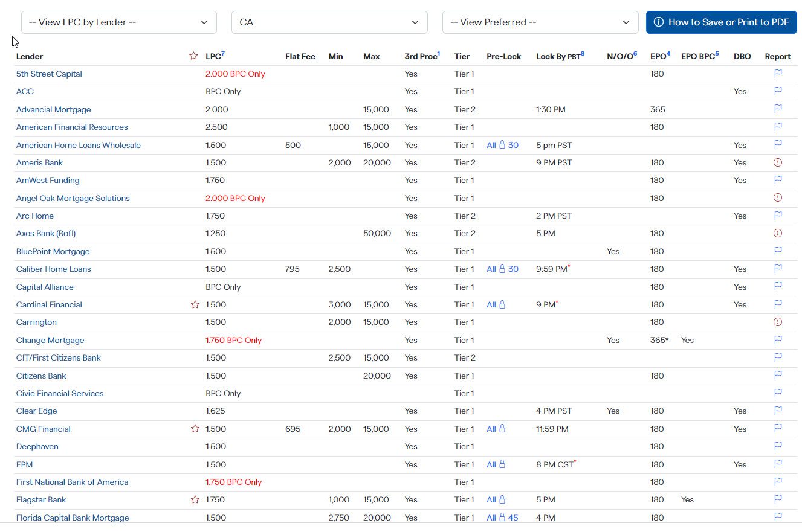Open American Home Loans Wholesale link
Image resolution: width=802 pixels, height=532 pixels.
79,145
